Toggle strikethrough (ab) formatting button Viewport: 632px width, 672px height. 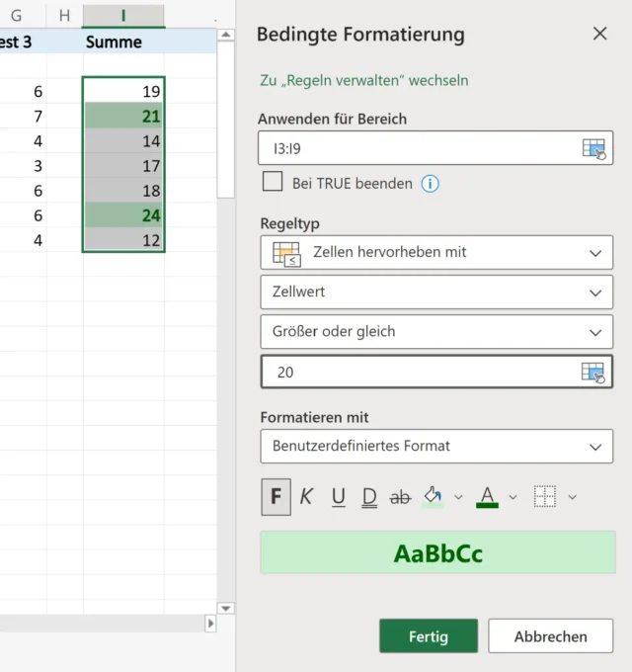pyautogui.click(x=400, y=497)
